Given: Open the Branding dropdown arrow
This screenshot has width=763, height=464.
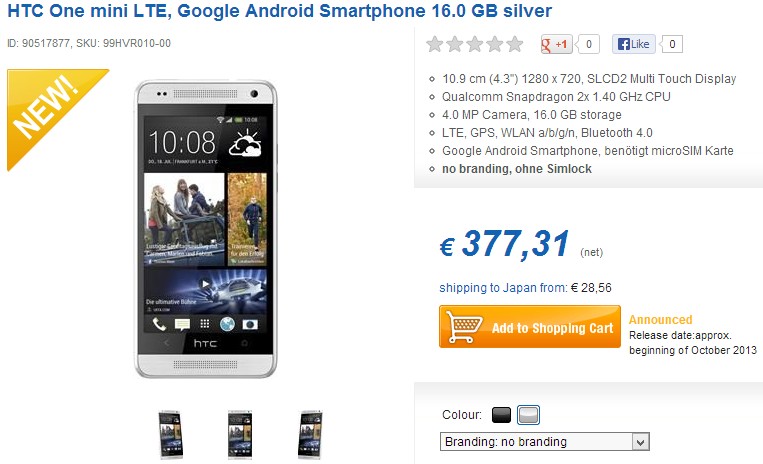Looking at the screenshot, I should pos(640,442).
